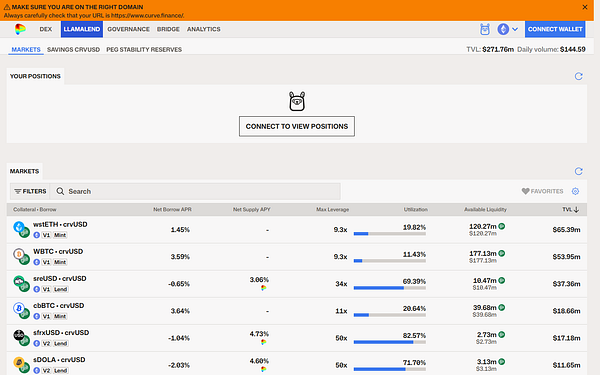Click the Connect Wallet button
600x375 pixels.
(555, 29)
